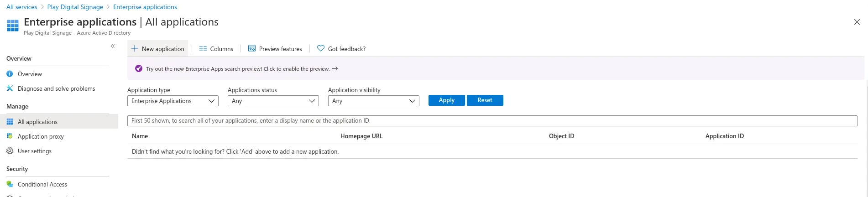Viewport: 868px width, 197px height.
Task: Open the Applications status dropdown
Action: 273,101
